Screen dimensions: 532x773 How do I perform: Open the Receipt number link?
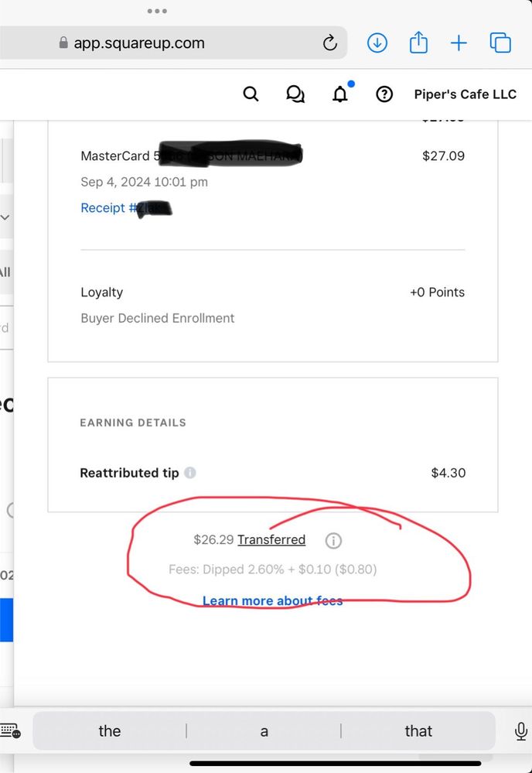(x=126, y=208)
